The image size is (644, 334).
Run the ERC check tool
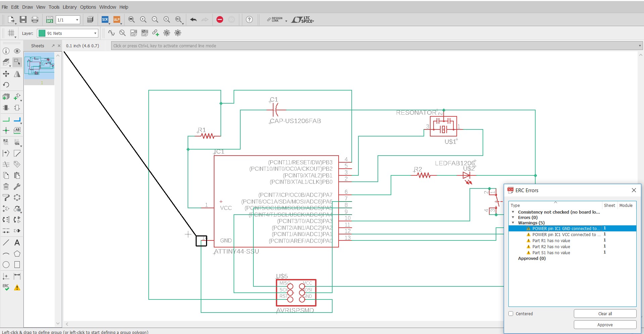tap(6, 287)
